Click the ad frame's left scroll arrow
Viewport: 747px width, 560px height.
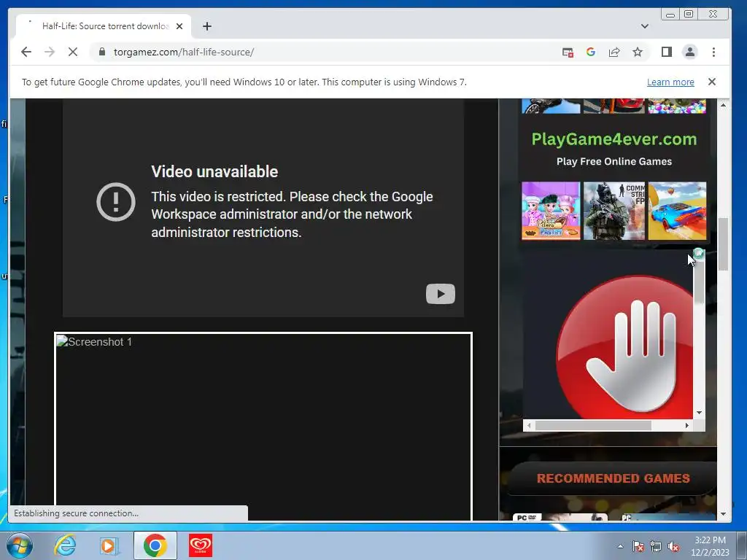click(529, 425)
